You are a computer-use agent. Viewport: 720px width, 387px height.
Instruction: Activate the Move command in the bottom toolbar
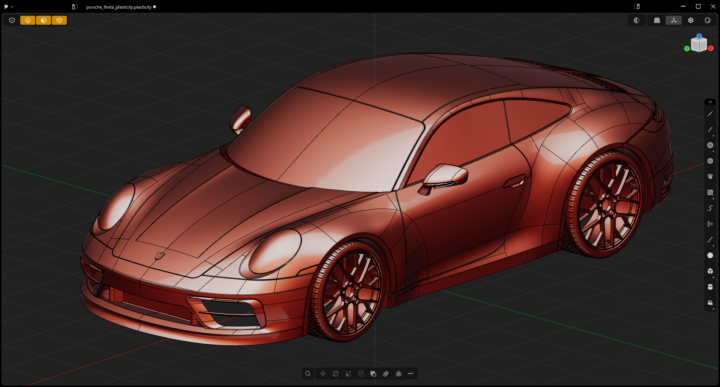[x=323, y=374]
